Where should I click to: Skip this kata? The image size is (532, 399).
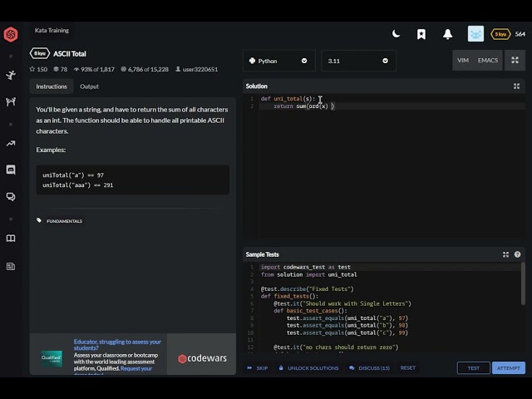(x=258, y=367)
